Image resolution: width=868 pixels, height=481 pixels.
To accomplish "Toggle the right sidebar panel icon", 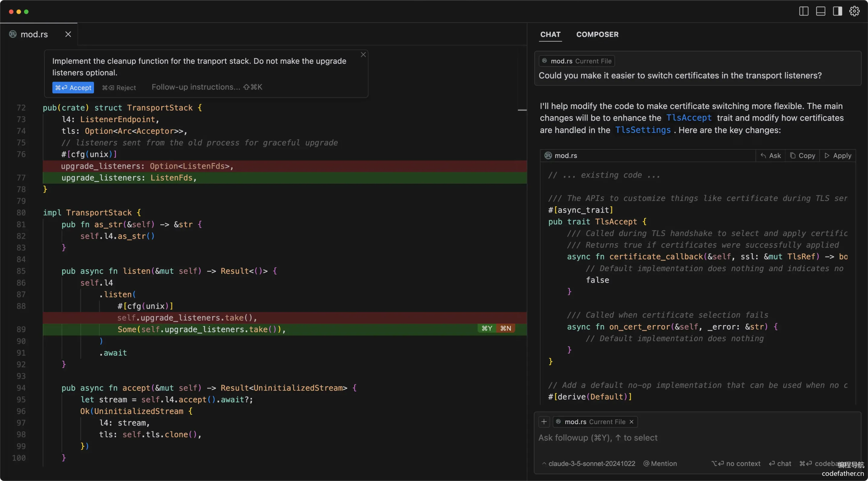I will [837, 11].
